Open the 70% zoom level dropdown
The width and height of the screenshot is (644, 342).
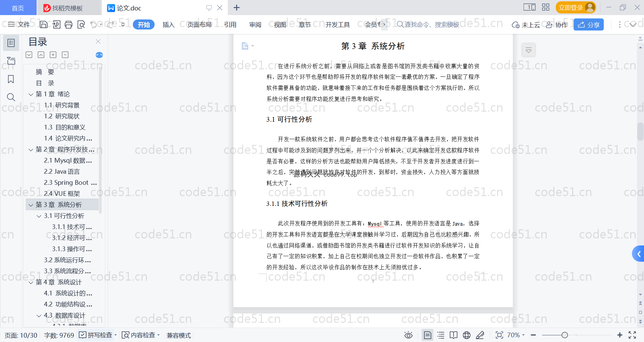(516, 335)
